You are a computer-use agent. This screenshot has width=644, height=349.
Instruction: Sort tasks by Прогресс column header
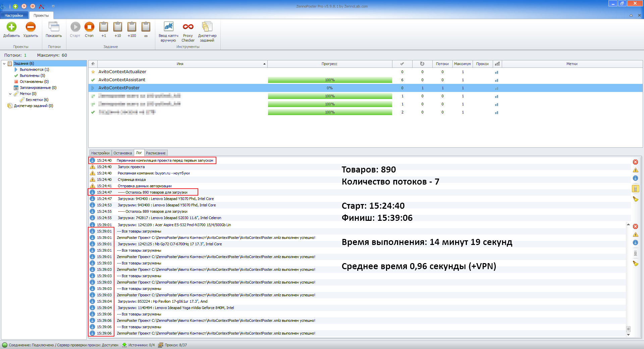coord(329,64)
